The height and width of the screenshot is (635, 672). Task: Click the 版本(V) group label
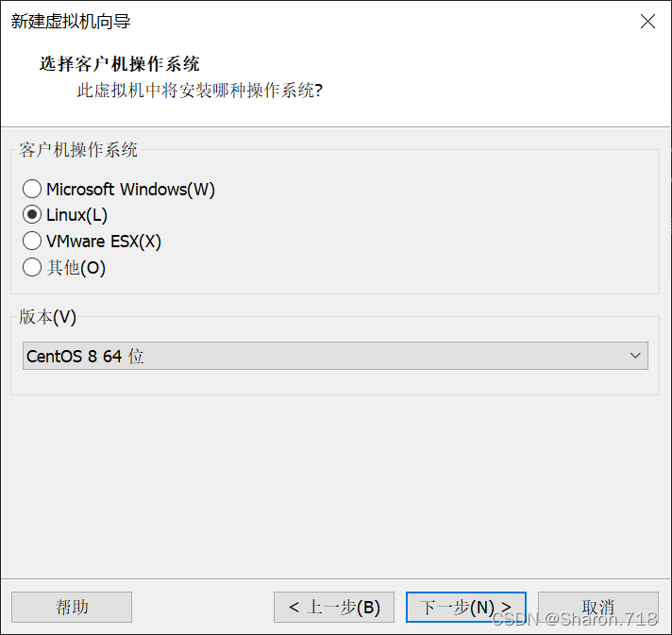click(x=47, y=317)
